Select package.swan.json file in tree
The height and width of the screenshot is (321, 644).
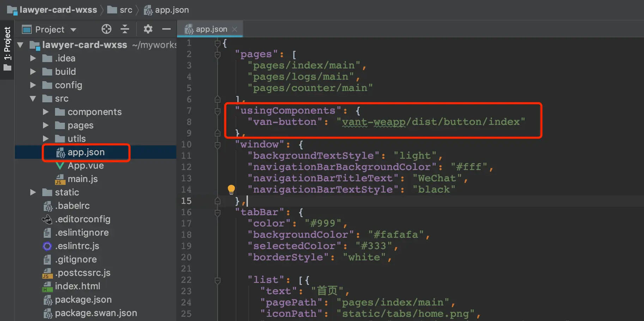[x=96, y=313]
